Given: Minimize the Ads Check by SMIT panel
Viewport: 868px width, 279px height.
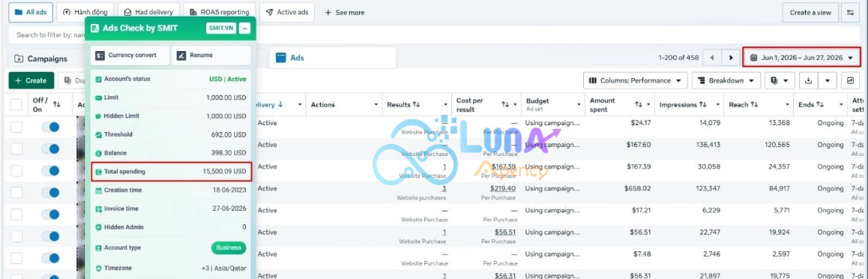Looking at the screenshot, I should (x=244, y=28).
